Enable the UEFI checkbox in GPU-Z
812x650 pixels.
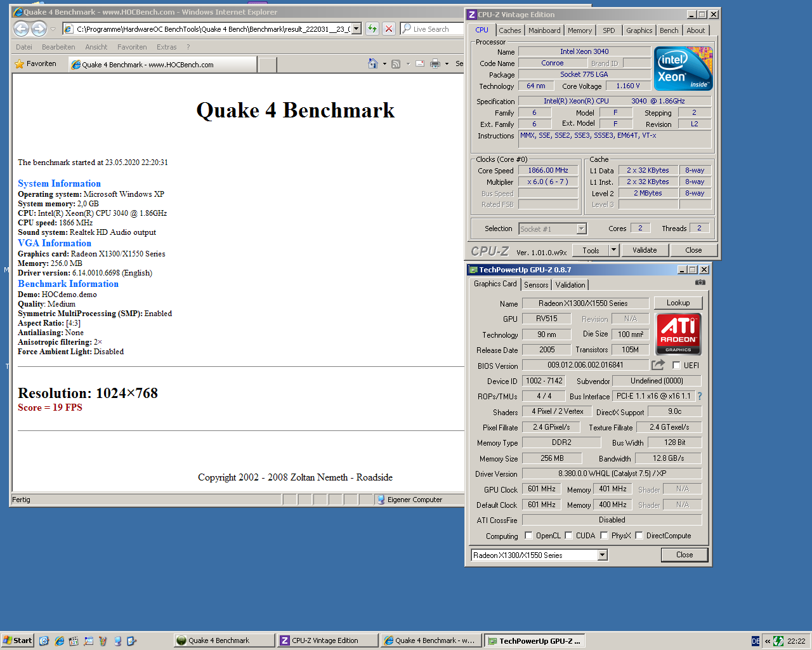tap(676, 365)
